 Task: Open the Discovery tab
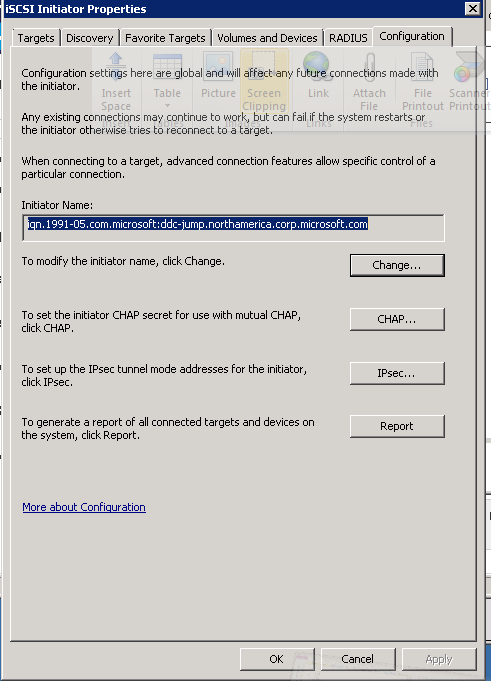click(x=89, y=38)
